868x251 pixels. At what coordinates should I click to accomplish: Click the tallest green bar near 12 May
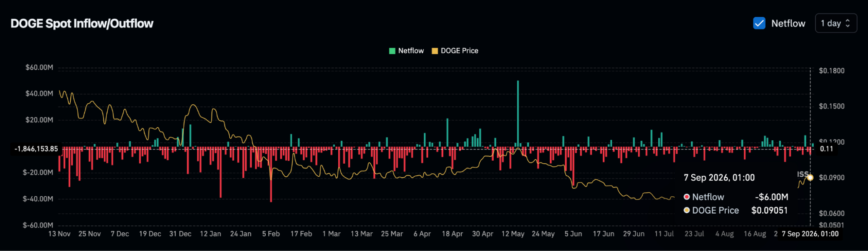(x=518, y=113)
